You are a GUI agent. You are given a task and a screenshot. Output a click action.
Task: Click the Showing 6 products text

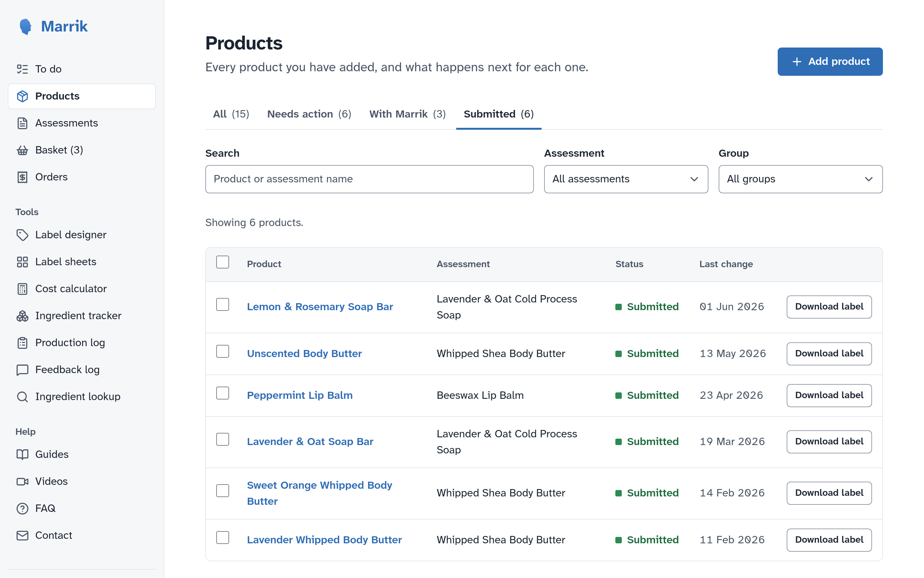click(x=254, y=223)
